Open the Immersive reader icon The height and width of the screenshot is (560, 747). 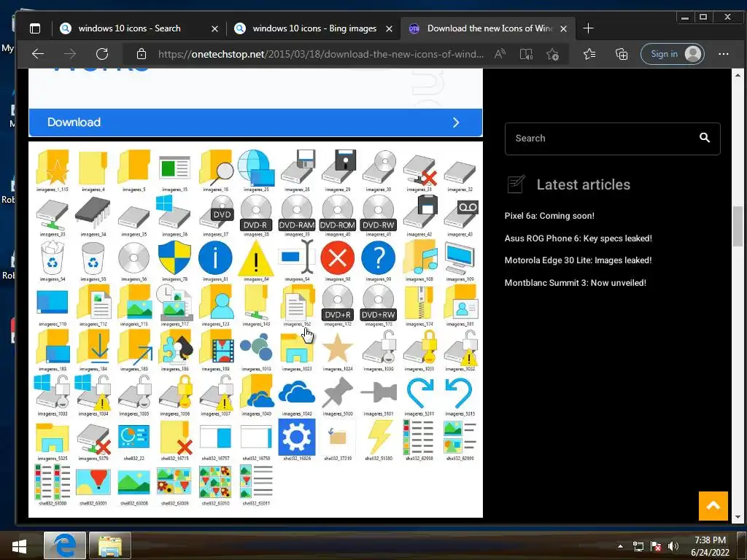[526, 54]
